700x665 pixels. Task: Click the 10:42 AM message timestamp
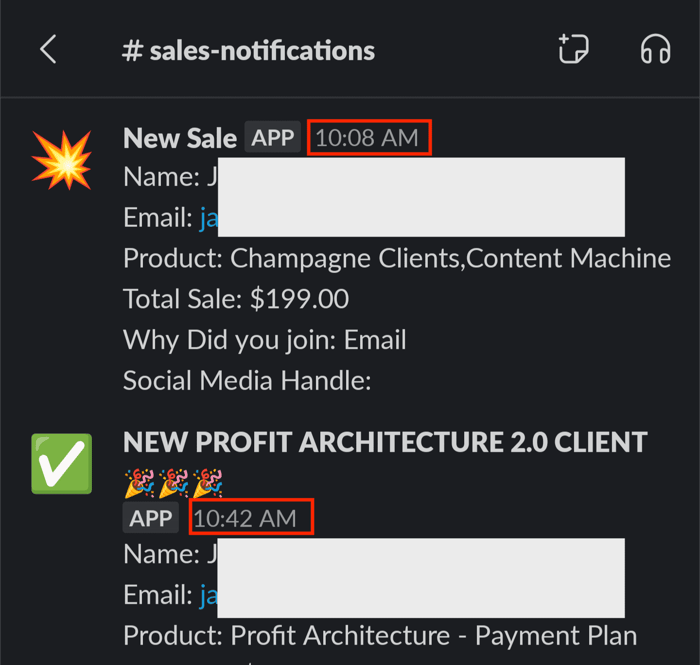click(245, 519)
